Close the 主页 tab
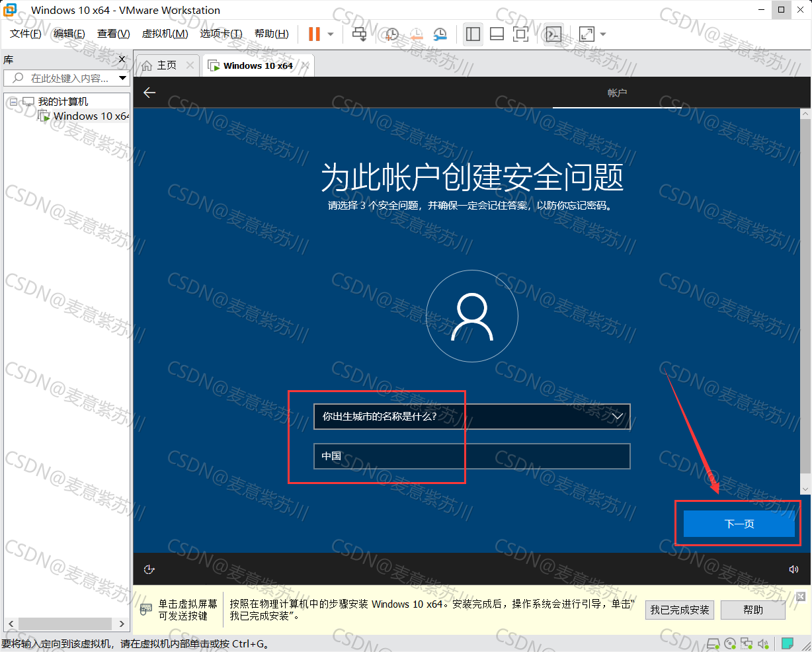Screen dimensions: 812x652 [x=190, y=65]
